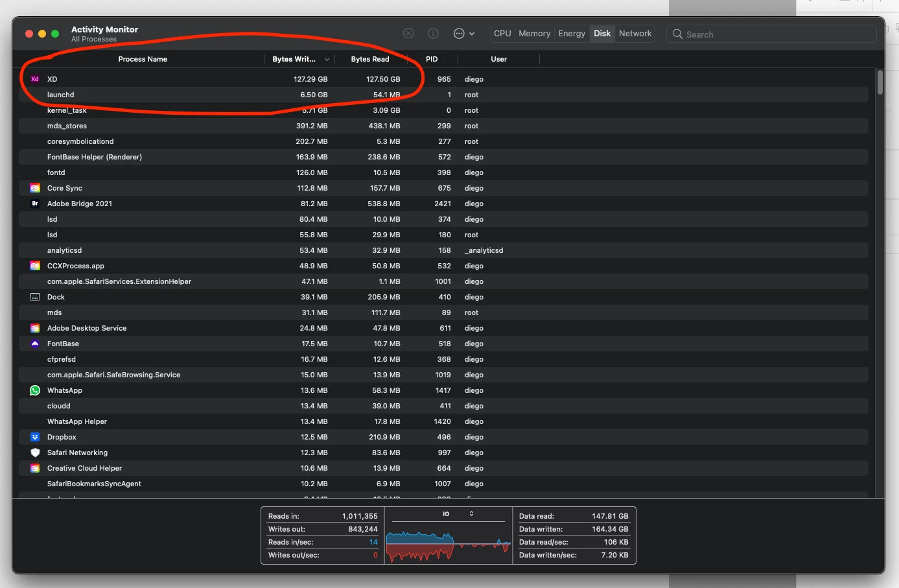Click the Data written 164.34 GB value
Image resolution: width=899 pixels, height=588 pixels.
pyautogui.click(x=610, y=529)
